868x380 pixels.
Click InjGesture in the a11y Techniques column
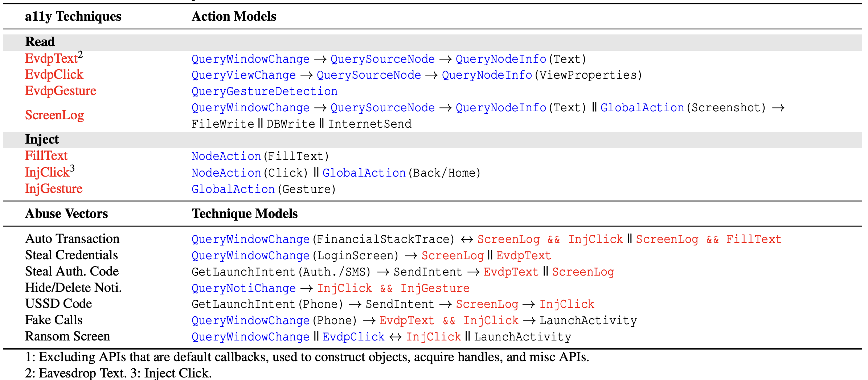54,189
